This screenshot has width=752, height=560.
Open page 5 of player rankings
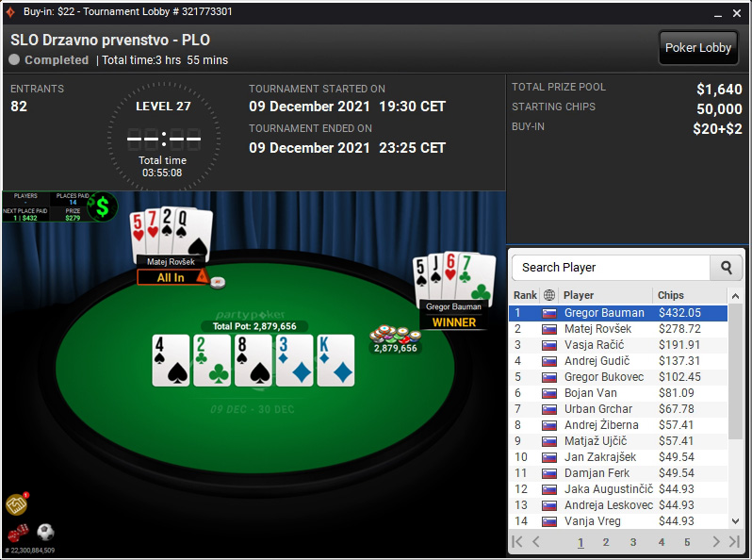click(687, 542)
